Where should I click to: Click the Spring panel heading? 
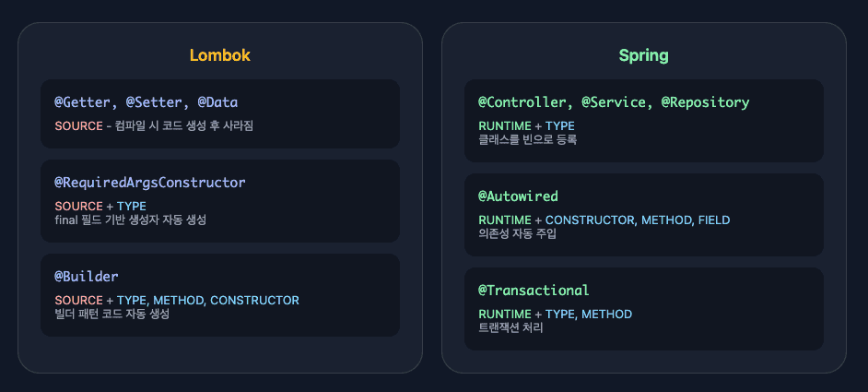[x=643, y=55]
